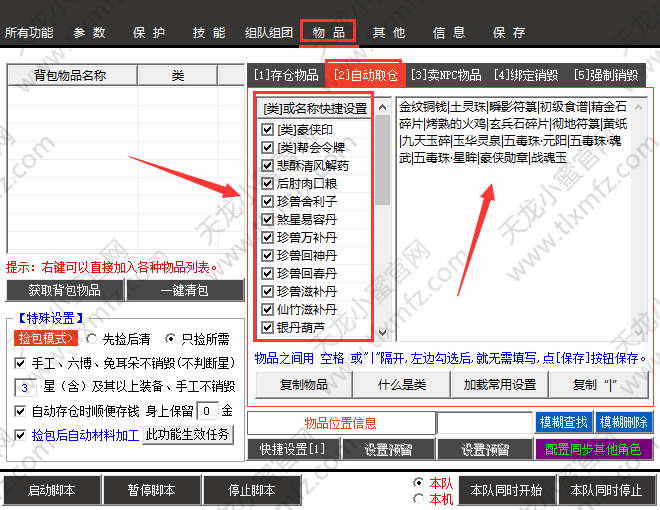Viewport: 660px width, 510px height.
Task: Click the 获取背包物品 button
Action: (x=65, y=290)
